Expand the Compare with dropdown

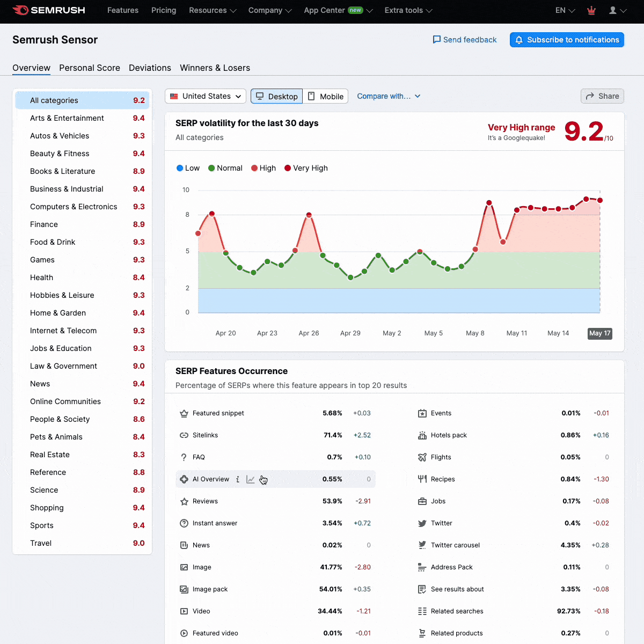click(x=389, y=96)
